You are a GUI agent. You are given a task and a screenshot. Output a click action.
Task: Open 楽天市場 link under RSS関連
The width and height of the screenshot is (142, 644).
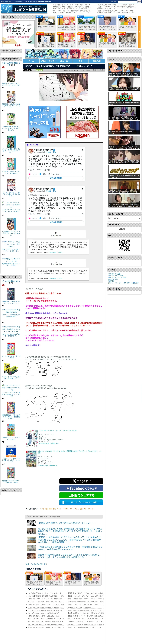[111, 281]
